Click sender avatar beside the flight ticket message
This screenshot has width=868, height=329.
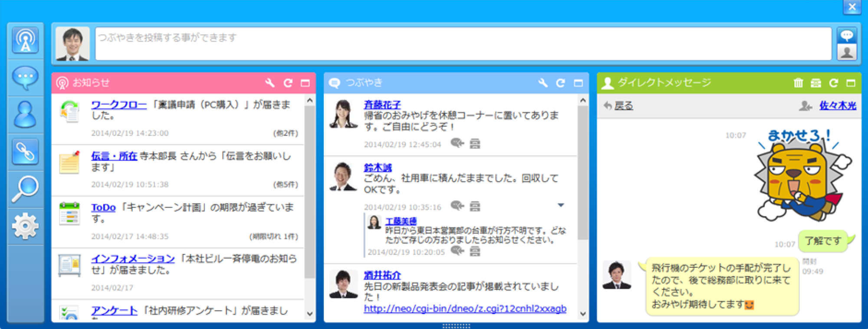click(x=617, y=275)
